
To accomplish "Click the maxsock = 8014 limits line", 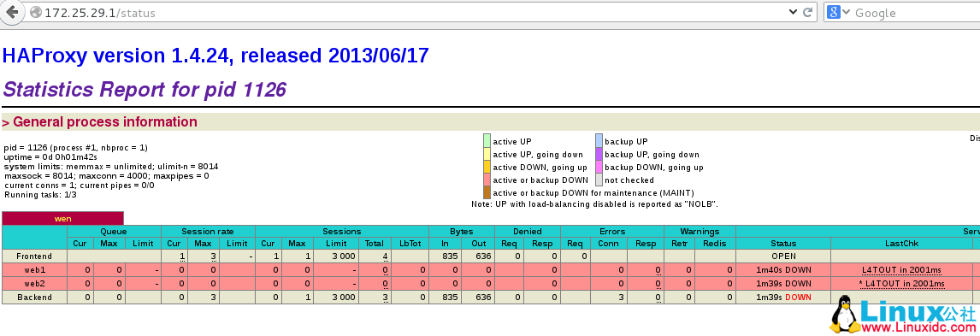I will pos(106,176).
